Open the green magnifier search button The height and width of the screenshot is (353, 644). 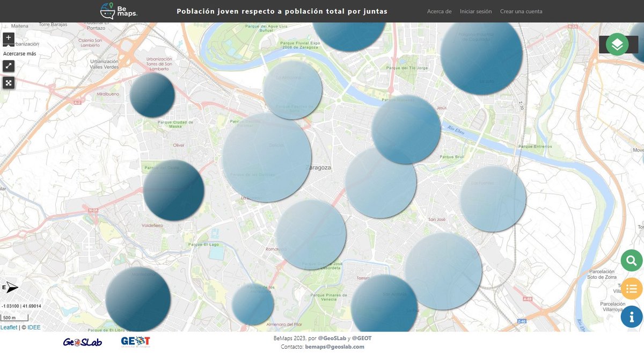(632, 261)
